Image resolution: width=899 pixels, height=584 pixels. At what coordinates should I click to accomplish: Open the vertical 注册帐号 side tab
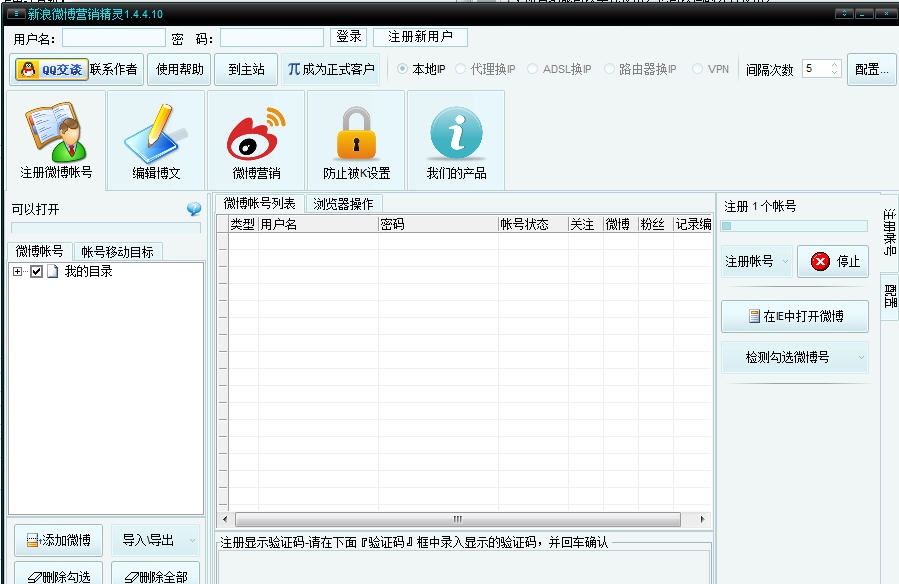click(x=889, y=232)
